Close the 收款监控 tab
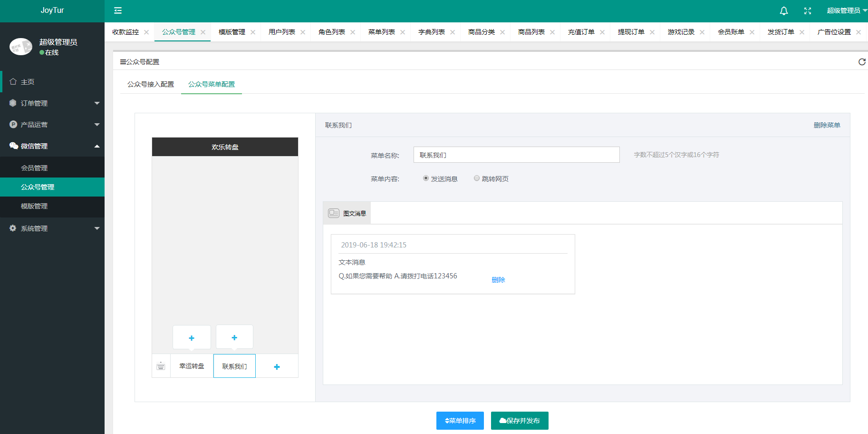Viewport: 868px width, 434px height. 146,32
